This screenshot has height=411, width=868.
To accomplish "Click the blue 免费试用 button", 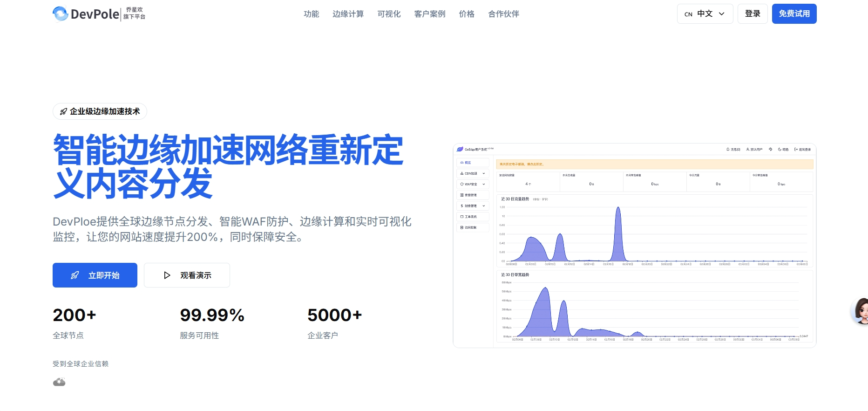I will click(794, 14).
